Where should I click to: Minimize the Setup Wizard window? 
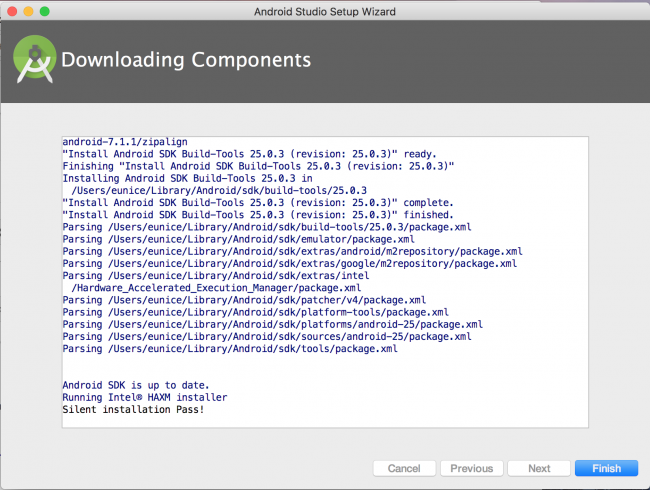28,11
